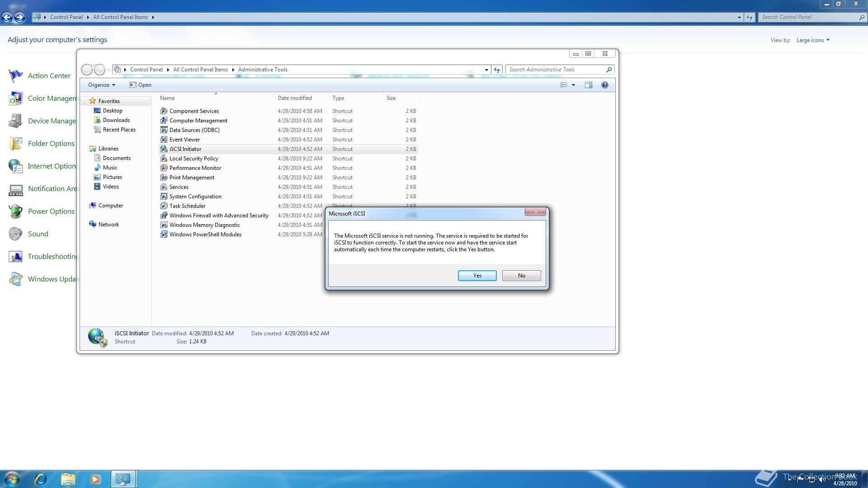This screenshot has width=868, height=488.
Task: Click the Troubleshooting control panel link
Action: [52, 257]
